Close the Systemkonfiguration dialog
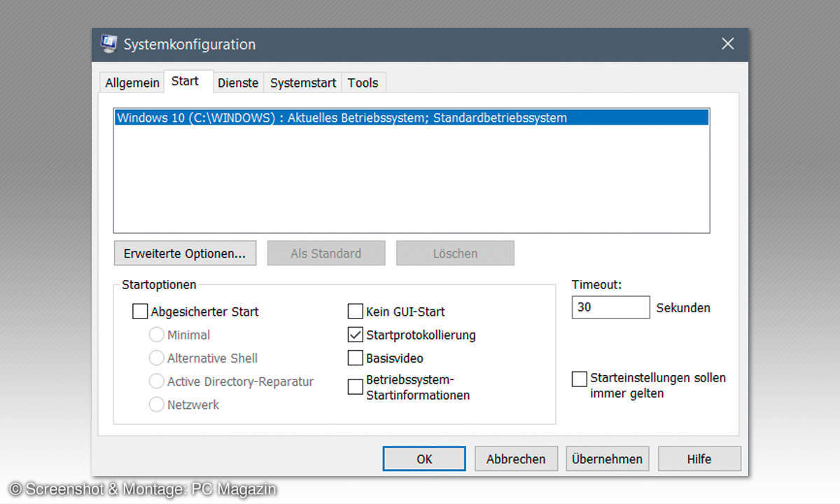Screen dimensions: 840x504 728,43
